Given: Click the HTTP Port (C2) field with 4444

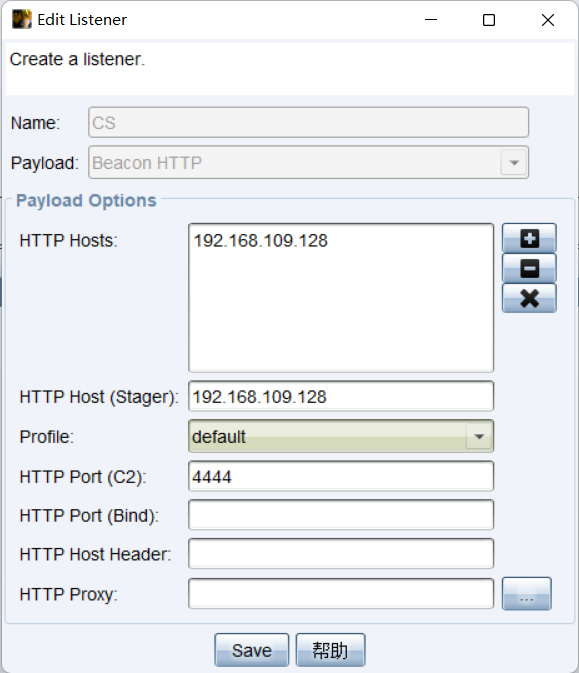Looking at the screenshot, I should coord(341,476).
